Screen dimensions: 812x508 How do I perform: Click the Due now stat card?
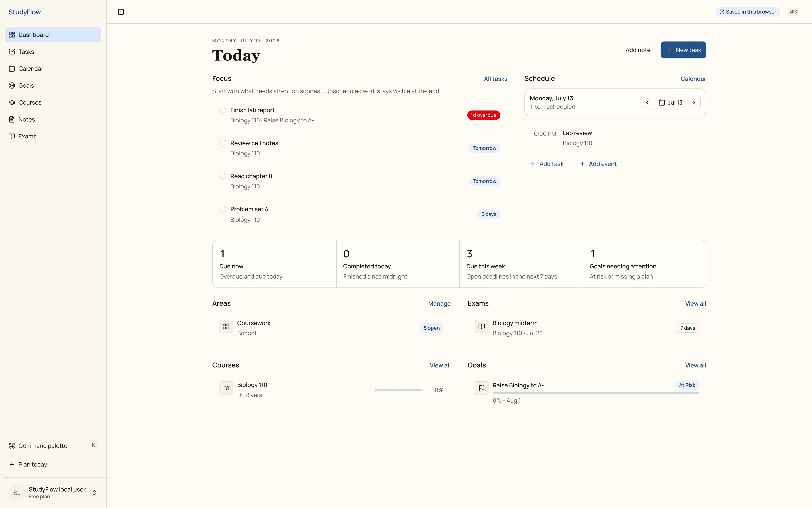click(274, 264)
